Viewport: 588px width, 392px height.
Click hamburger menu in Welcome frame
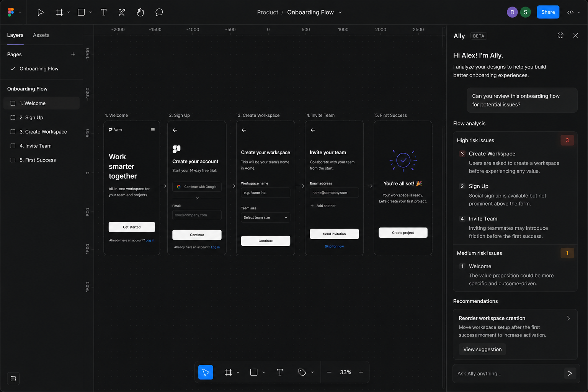(153, 129)
